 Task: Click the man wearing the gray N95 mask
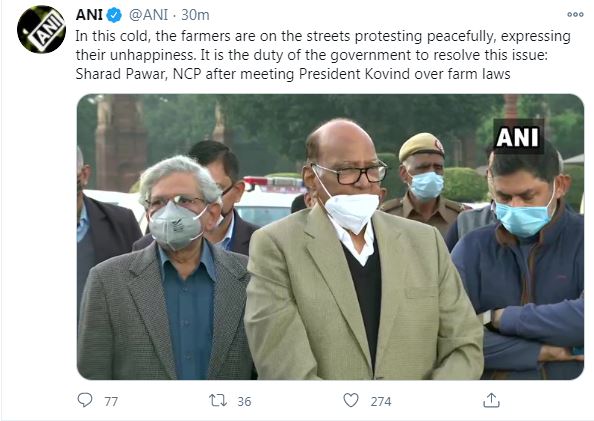coord(167,269)
